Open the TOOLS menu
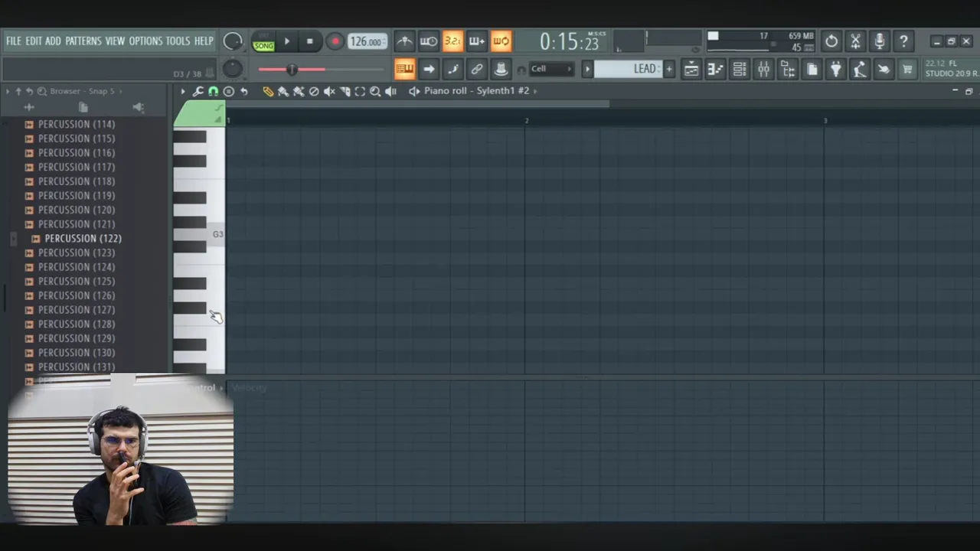Image resolution: width=980 pixels, height=551 pixels. click(x=178, y=41)
